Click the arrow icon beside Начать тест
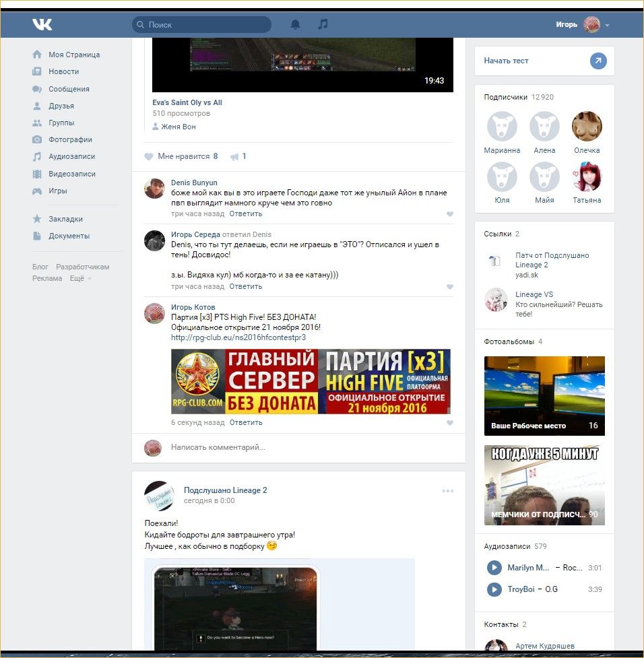Image resolution: width=644 pixels, height=658 pixels. [598, 61]
